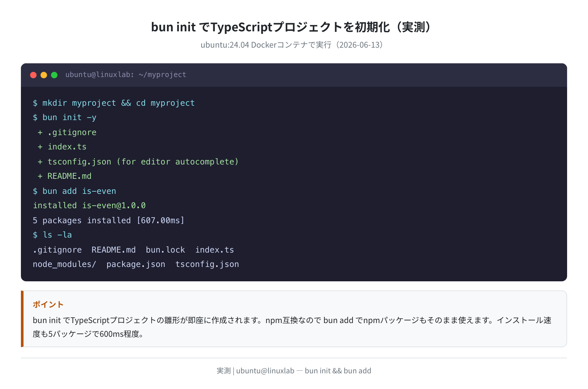Click the '$ bun init -y' command line
Image resolution: width=588 pixels, height=389 pixels.
tap(65, 117)
